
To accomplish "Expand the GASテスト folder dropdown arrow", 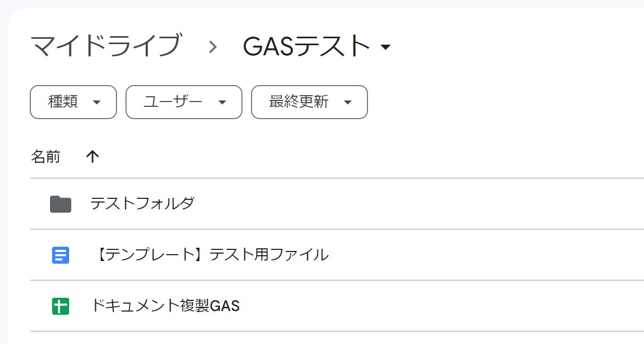I will tap(386, 47).
